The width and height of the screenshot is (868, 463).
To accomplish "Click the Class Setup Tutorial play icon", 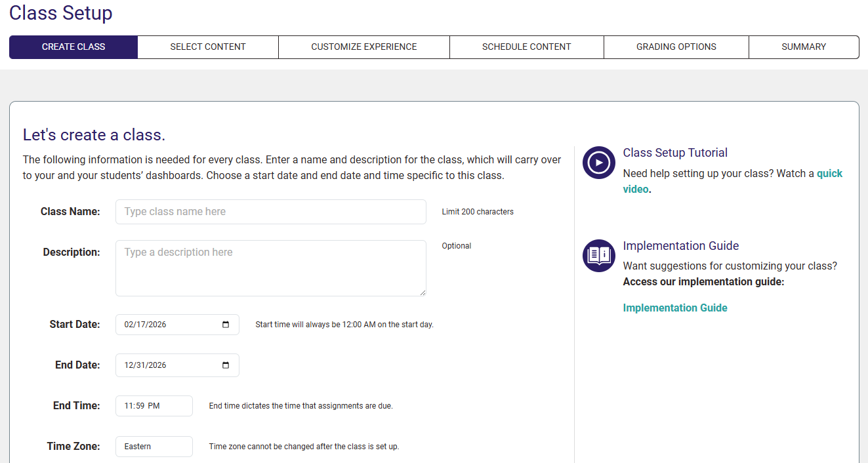I will [x=598, y=163].
